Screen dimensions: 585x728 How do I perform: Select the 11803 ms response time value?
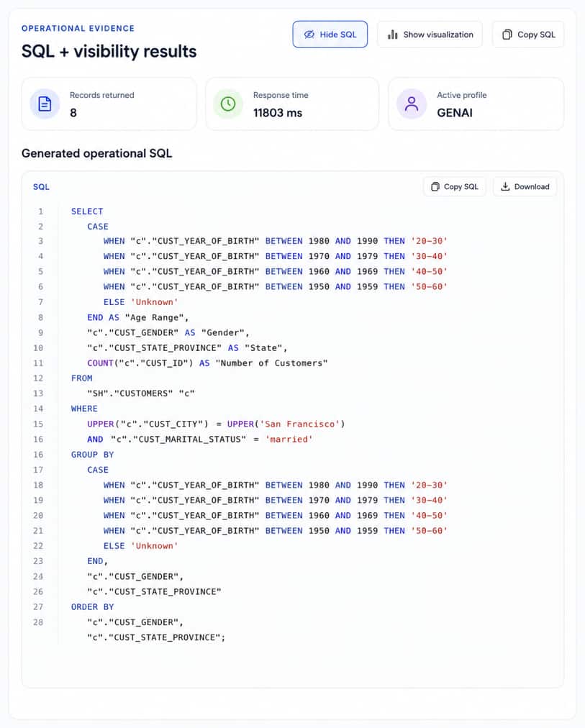coord(278,113)
